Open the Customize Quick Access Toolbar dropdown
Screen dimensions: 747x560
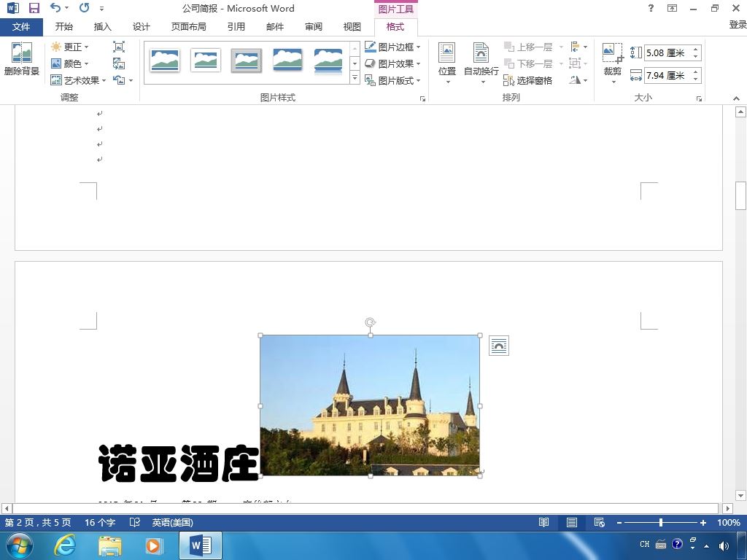(101, 9)
